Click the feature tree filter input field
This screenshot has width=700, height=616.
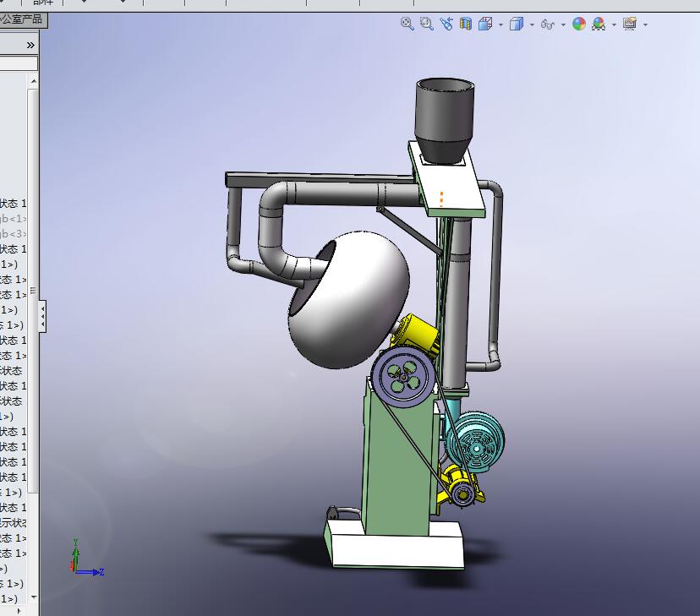(19, 63)
